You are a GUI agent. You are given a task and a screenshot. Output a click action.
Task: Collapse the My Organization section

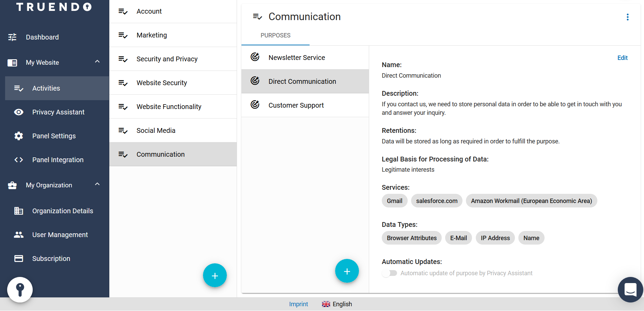(97, 184)
